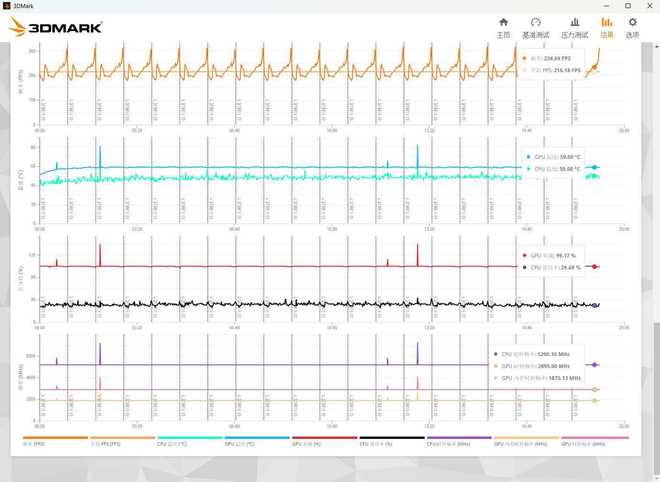Toggle the red GPU load (%) legend
This screenshot has width=660, height=482.
click(324, 441)
